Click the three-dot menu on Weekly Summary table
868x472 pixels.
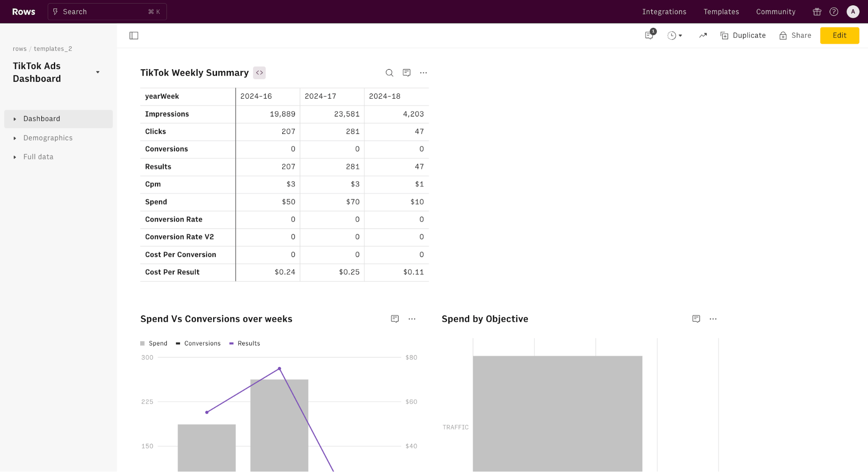coord(423,73)
